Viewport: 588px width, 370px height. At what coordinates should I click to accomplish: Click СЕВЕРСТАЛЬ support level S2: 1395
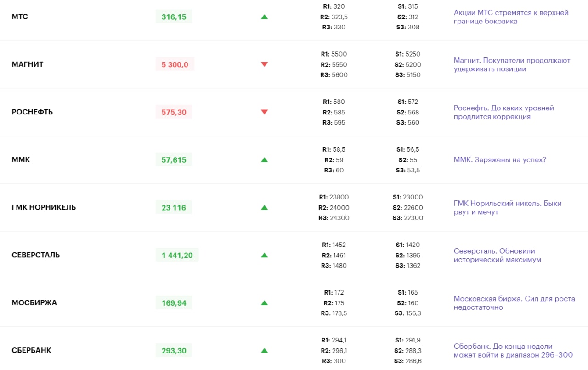tap(408, 255)
